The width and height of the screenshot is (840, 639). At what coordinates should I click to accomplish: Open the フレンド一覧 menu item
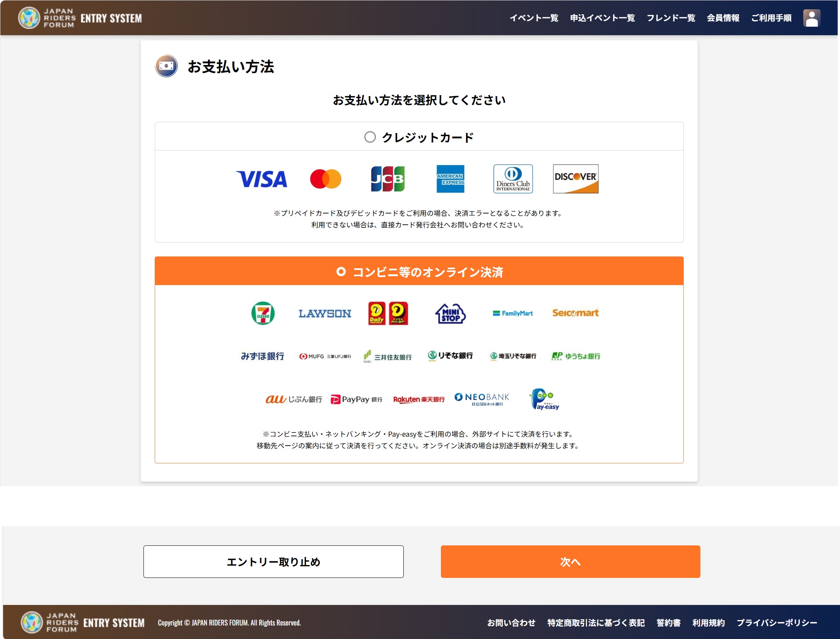click(x=671, y=18)
